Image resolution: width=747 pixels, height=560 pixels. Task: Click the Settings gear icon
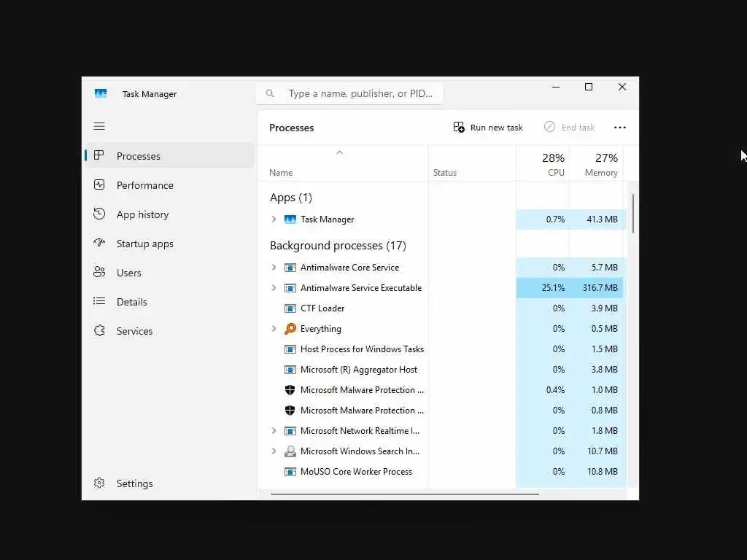pos(99,483)
